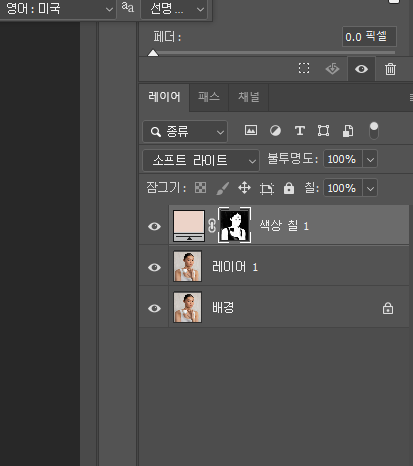
Task: Switch to the 채널 tab
Action: [249, 97]
